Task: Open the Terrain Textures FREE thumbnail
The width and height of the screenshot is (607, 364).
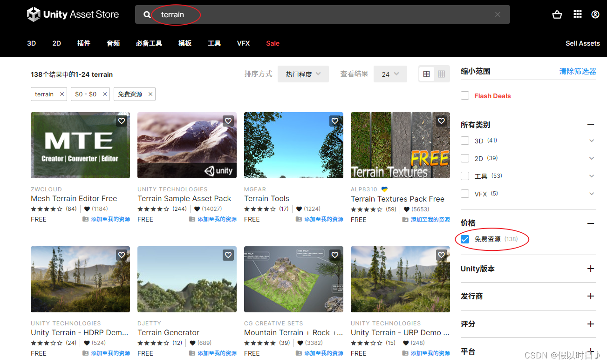Action: [x=400, y=145]
